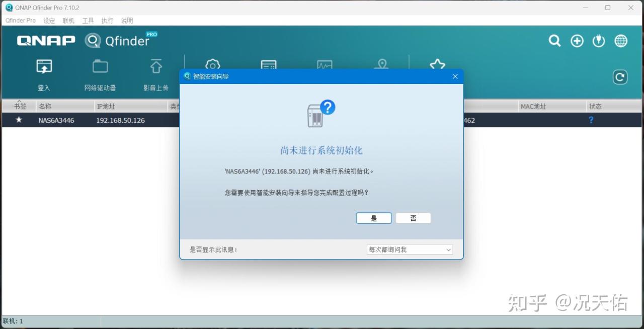Click the star bookmark in NAS6A3446 row
Screen dimensions: 644x329
pos(19,120)
